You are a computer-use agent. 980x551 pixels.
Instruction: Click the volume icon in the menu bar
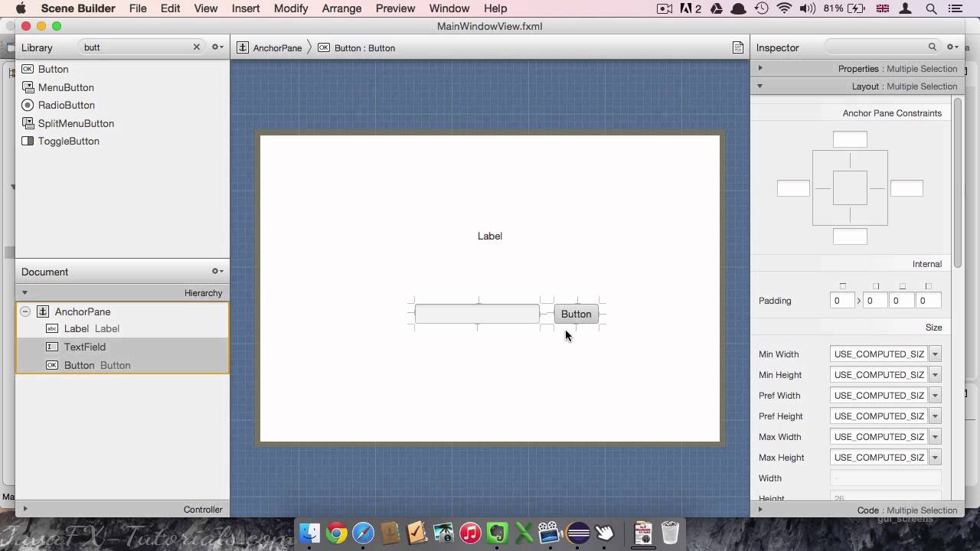[808, 8]
